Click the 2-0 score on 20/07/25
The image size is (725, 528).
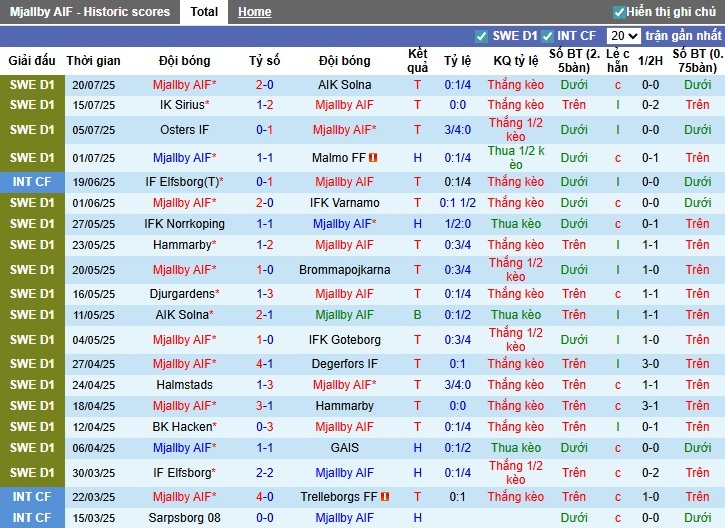pyautogui.click(x=264, y=85)
